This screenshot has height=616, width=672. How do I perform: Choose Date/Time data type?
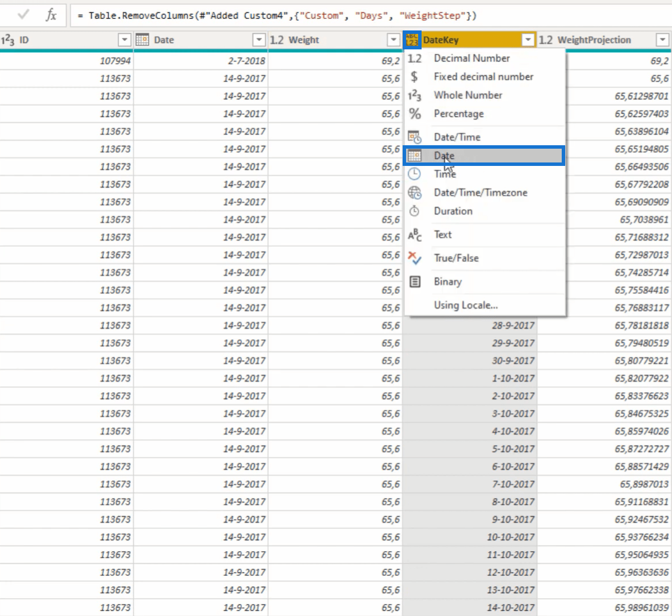[x=484, y=137]
